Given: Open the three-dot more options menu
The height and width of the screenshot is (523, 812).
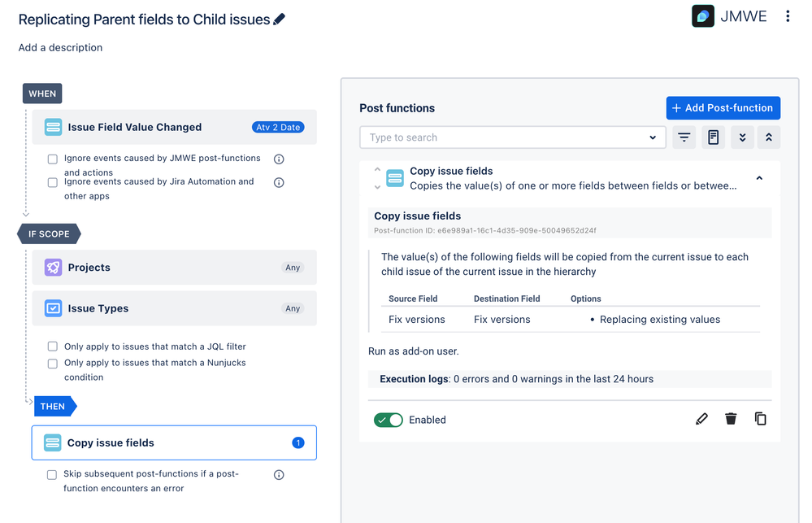Looking at the screenshot, I should click(x=788, y=16).
